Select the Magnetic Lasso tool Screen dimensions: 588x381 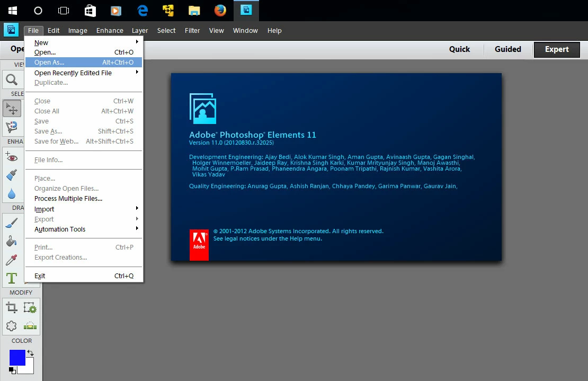(12, 127)
